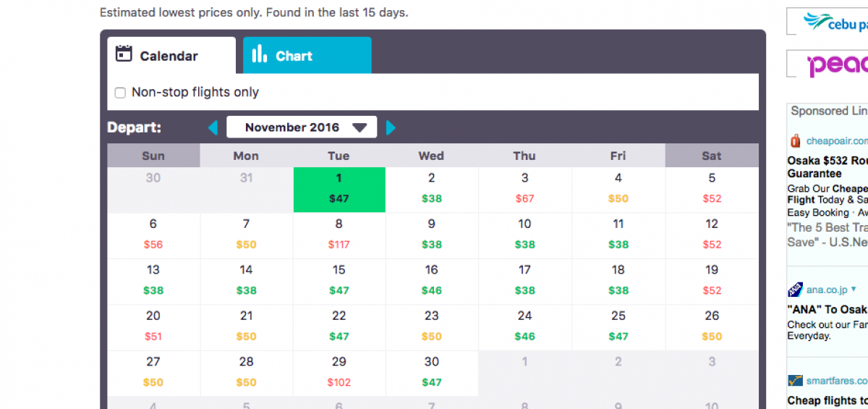Open the "ANA" To Osaka ad headline

pyautogui.click(x=827, y=310)
